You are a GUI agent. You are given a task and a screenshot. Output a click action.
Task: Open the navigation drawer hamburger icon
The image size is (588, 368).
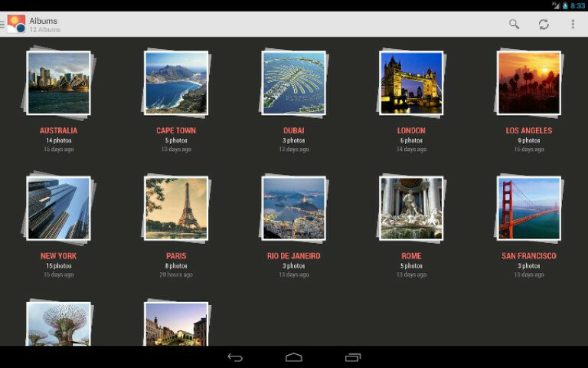tap(2, 25)
